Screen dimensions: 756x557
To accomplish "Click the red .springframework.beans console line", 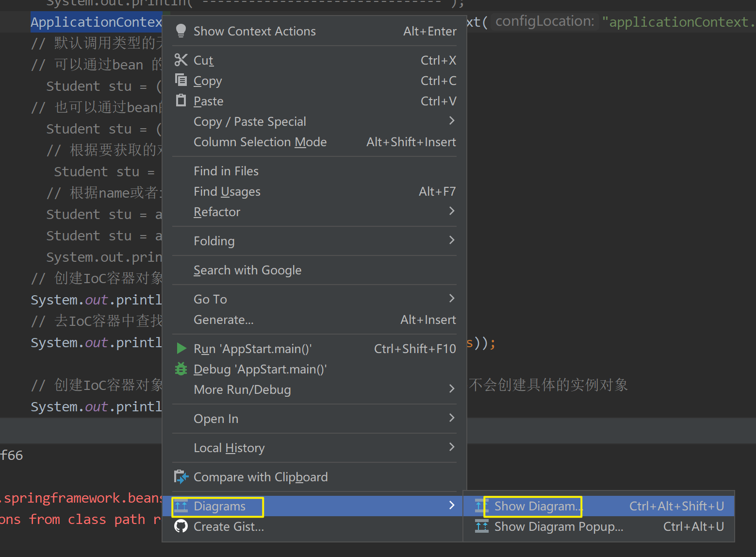I will [x=81, y=498].
